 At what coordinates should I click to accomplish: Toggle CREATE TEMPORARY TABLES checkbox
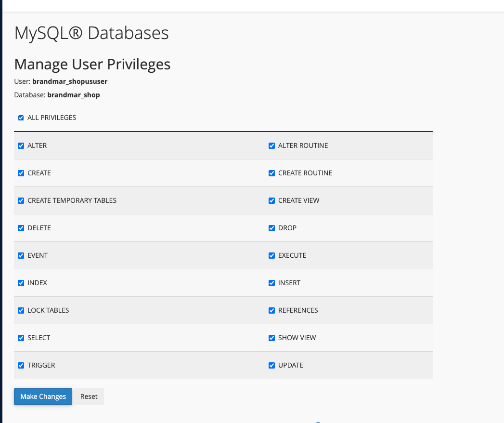[x=21, y=200]
